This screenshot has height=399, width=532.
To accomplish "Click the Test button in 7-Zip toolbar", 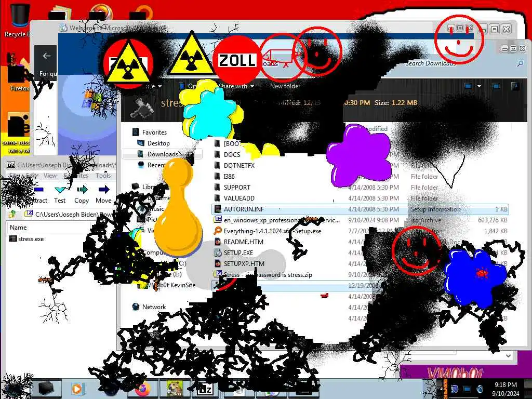I will click(x=60, y=194).
